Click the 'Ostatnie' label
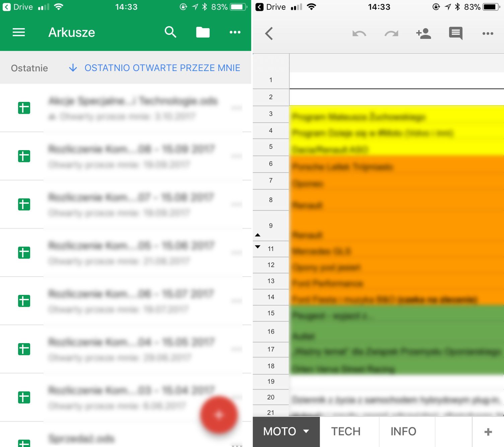This screenshot has height=447, width=504. [x=29, y=68]
